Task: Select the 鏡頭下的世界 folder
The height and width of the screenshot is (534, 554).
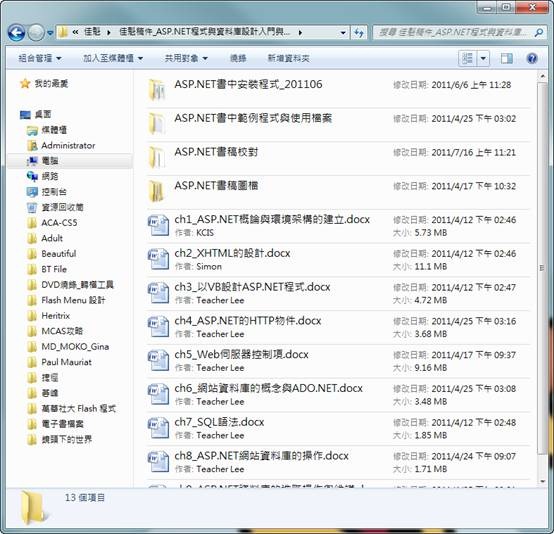Action: click(x=59, y=439)
